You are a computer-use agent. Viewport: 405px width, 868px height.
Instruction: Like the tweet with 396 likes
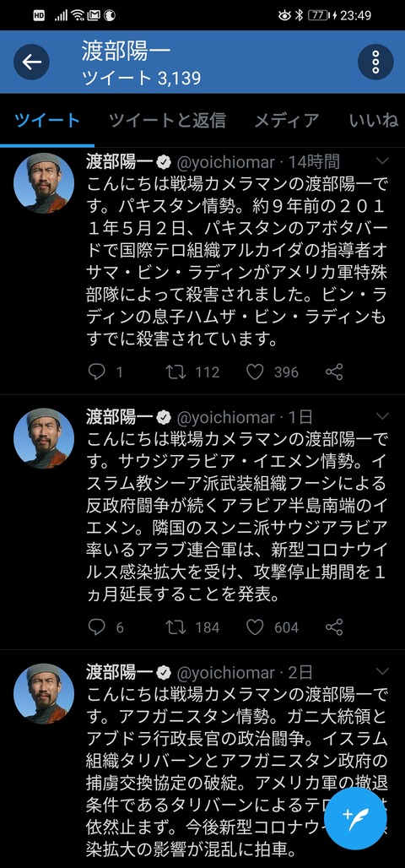255,372
